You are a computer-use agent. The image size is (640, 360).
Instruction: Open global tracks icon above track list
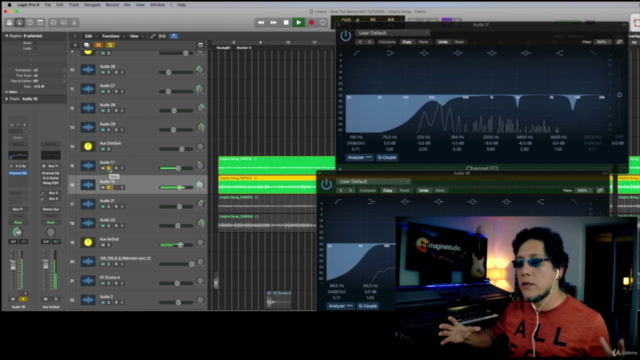(x=200, y=45)
